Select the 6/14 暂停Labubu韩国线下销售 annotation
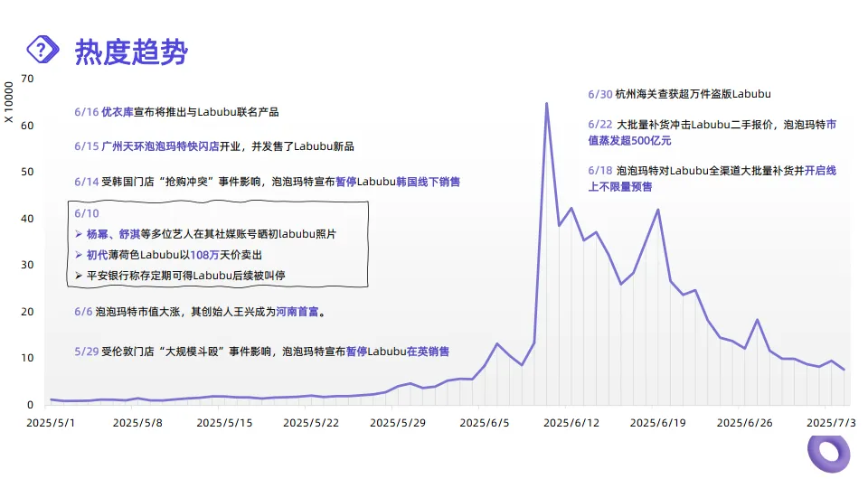The image size is (868, 488). [268, 182]
